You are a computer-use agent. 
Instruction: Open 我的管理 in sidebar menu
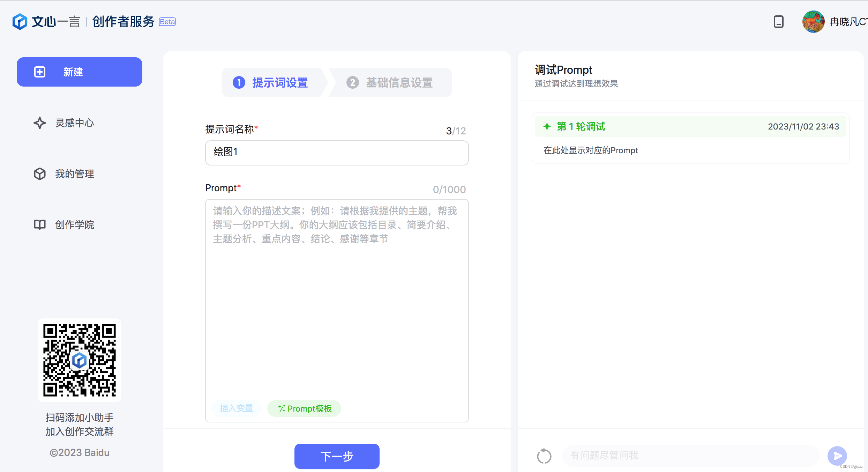[75, 174]
